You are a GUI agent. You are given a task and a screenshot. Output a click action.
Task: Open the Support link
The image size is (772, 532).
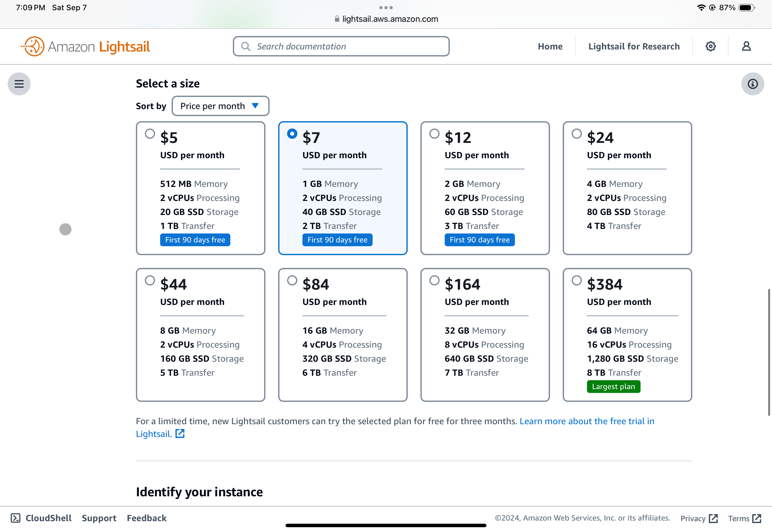pos(99,518)
